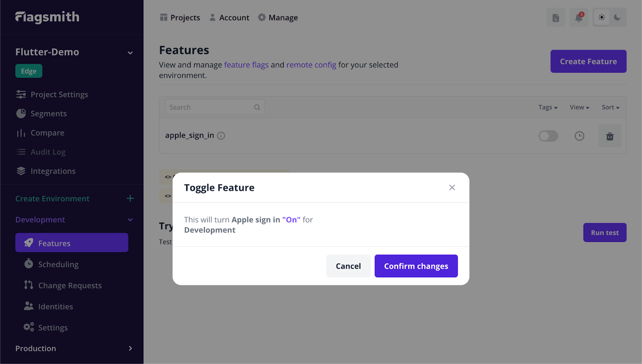
Task: Delete the apple_sign_in feature
Action: pos(609,136)
